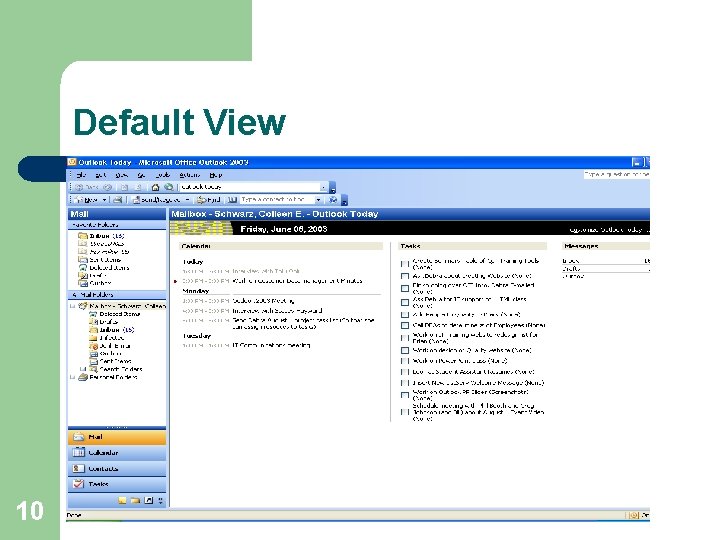The image size is (720, 540).
Task: Check 'Work on Outlook PP Slides (Screenshots)' task
Action: 405,395
